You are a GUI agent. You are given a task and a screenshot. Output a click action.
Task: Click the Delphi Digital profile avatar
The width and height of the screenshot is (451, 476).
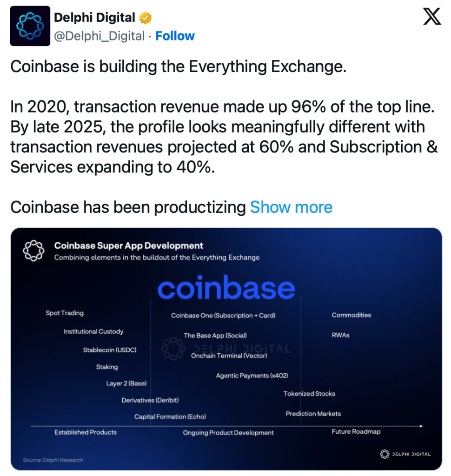30,26
